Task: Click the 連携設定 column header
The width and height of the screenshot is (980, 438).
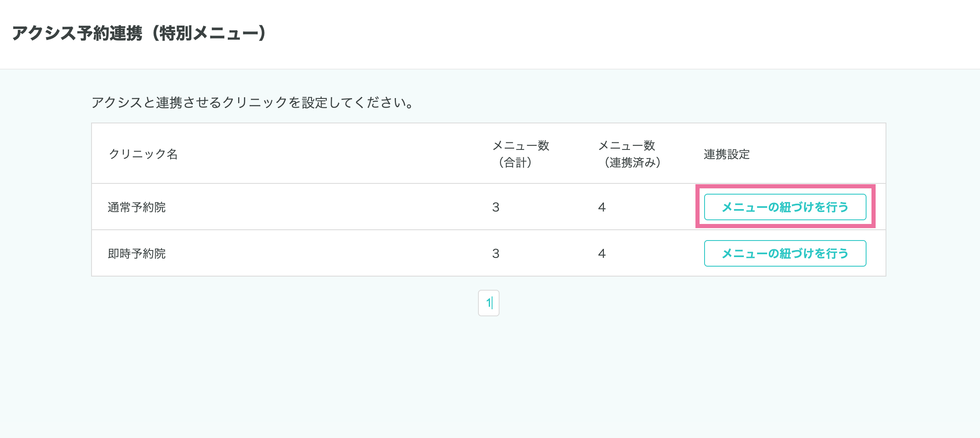Action: (727, 154)
